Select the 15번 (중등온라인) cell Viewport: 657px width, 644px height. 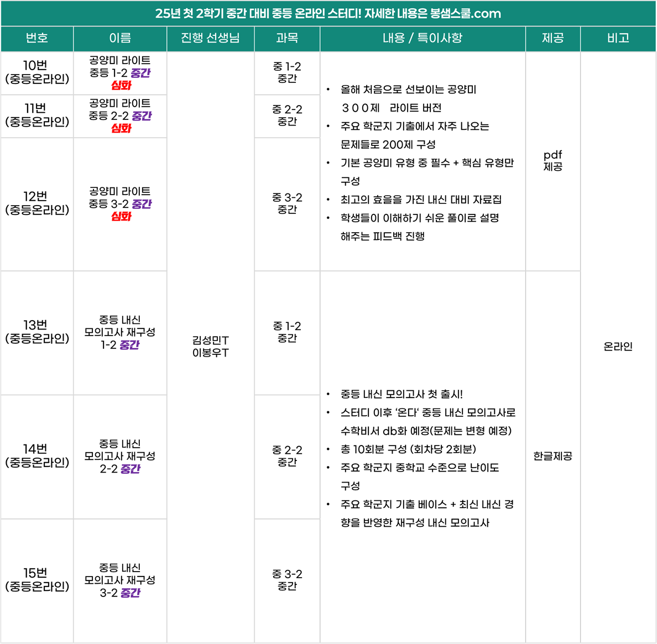37,580
